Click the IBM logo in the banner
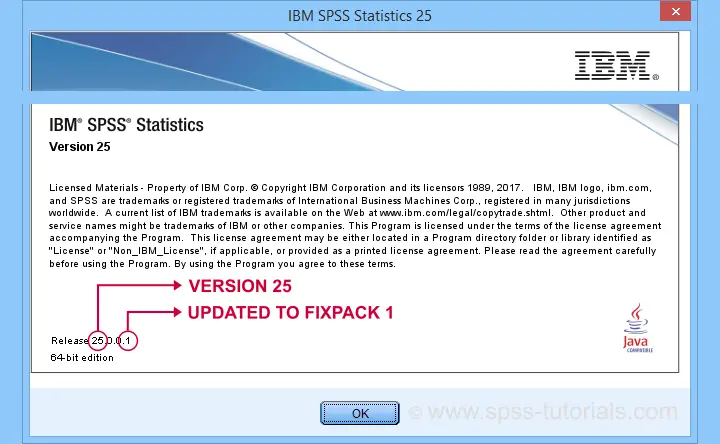The image size is (720, 444). click(x=617, y=66)
